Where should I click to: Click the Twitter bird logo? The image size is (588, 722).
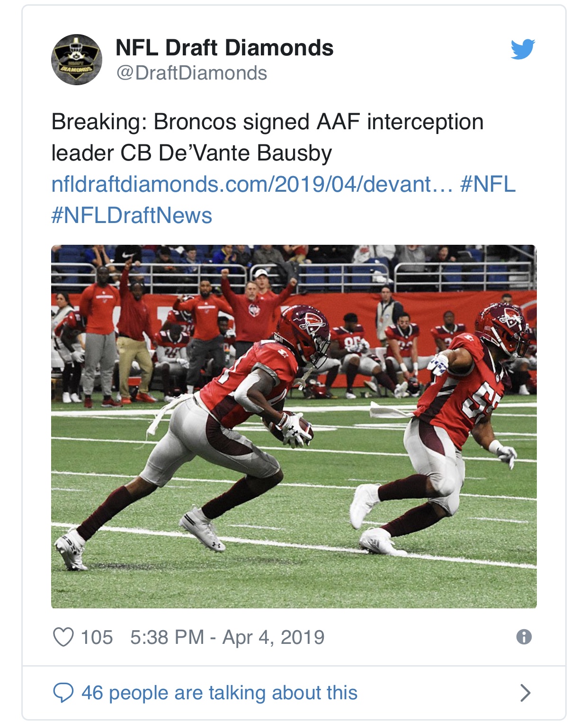click(x=523, y=49)
